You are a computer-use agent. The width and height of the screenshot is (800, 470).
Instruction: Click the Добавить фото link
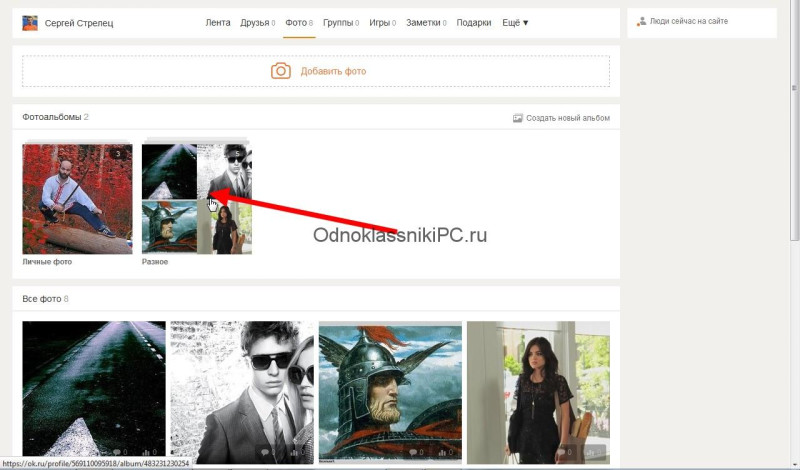333,71
